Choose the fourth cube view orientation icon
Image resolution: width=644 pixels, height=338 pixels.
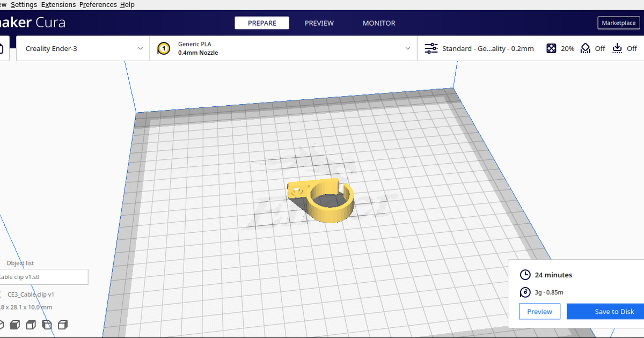[x=47, y=325]
